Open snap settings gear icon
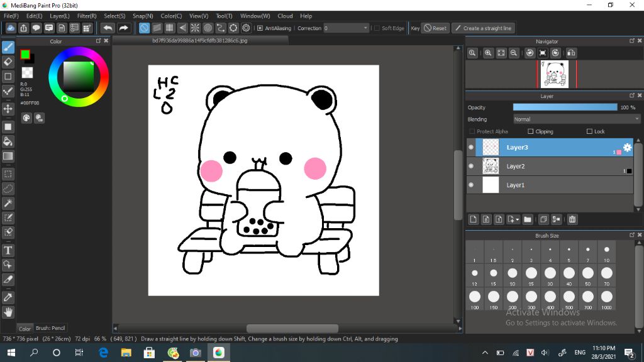The height and width of the screenshot is (362, 644). pos(246,28)
